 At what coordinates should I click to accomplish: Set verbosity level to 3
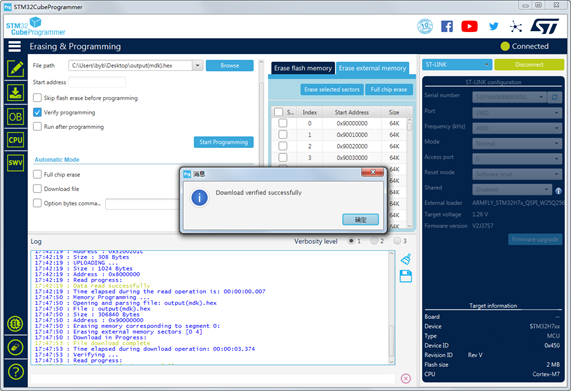(x=397, y=241)
